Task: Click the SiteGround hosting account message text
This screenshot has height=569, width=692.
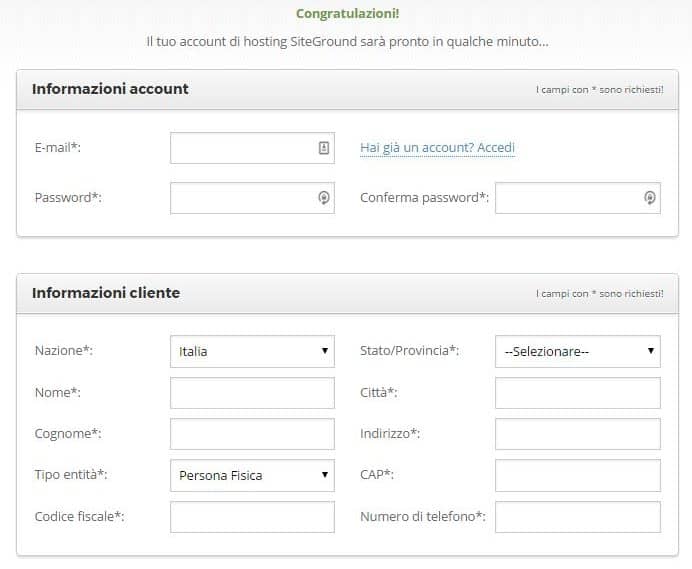Action: click(x=347, y=41)
